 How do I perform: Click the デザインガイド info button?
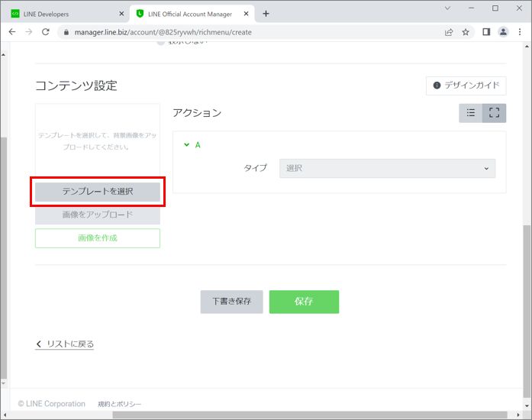(x=466, y=86)
